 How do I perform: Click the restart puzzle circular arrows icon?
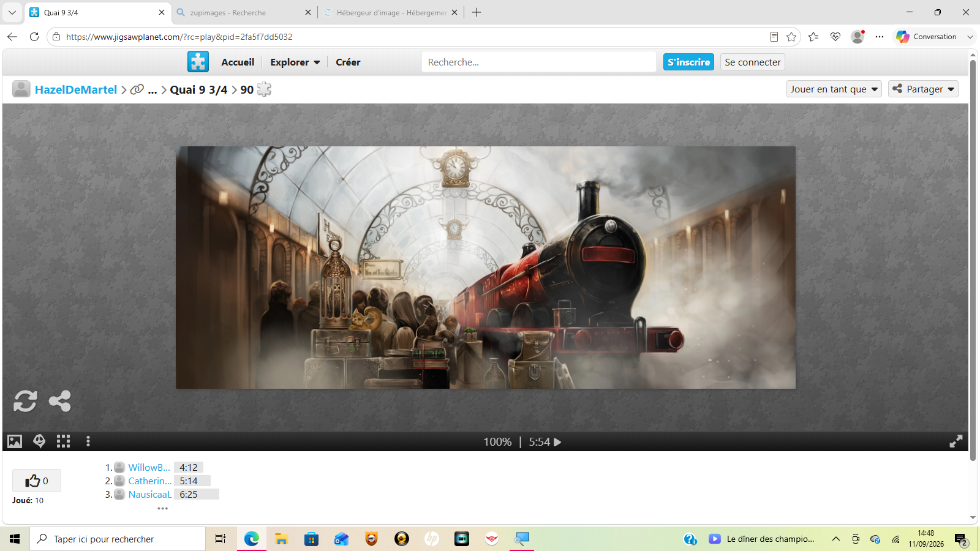point(25,401)
